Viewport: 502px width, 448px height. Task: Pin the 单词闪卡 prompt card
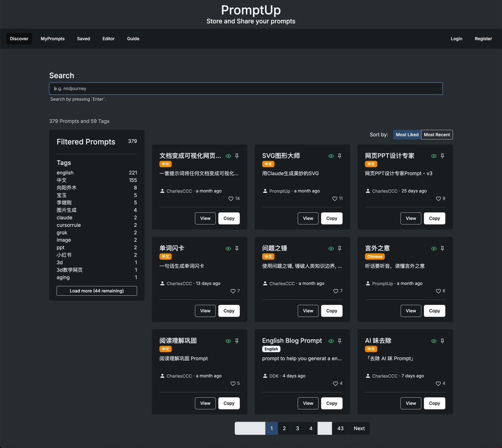(237, 248)
